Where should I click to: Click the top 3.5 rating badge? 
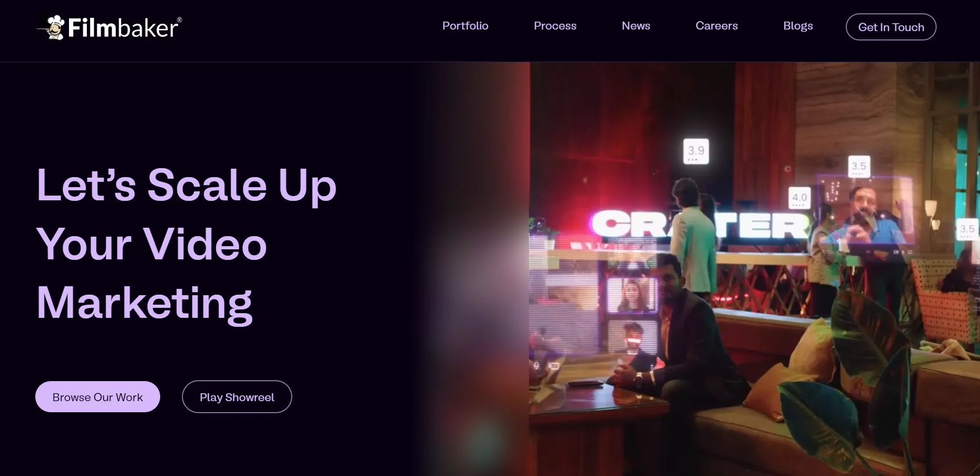[x=859, y=166]
